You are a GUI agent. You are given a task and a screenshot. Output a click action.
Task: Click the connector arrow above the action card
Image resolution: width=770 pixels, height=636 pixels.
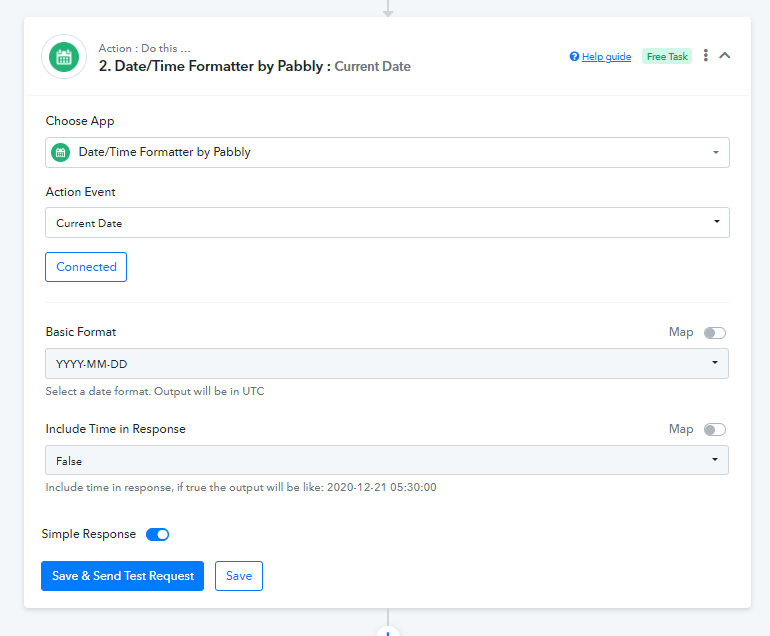tap(388, 9)
